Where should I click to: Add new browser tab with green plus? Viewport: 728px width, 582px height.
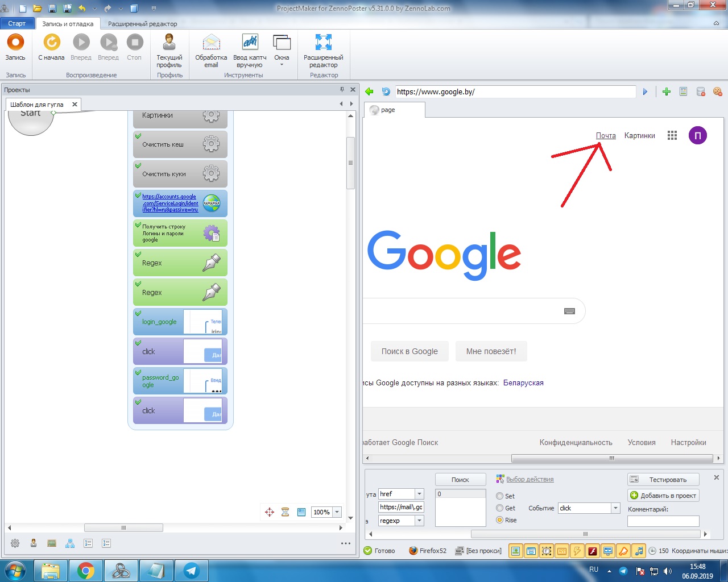click(667, 92)
